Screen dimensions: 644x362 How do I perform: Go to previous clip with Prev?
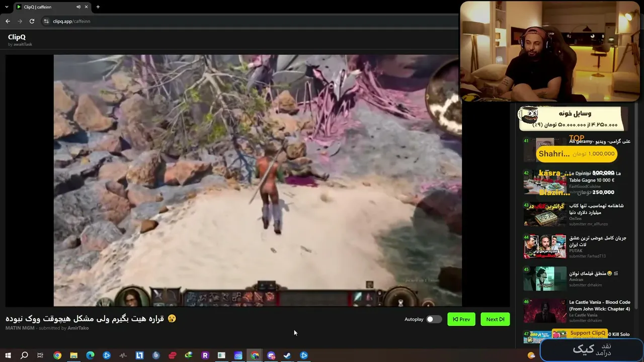(x=461, y=319)
